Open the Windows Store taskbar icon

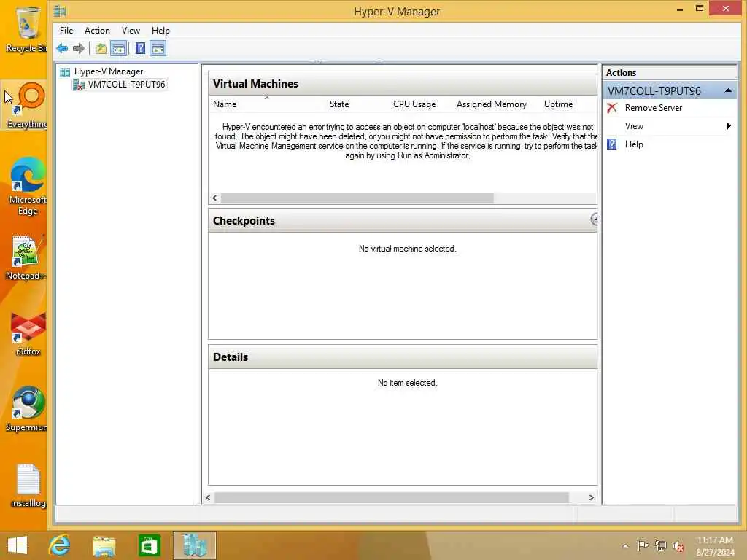tap(149, 545)
